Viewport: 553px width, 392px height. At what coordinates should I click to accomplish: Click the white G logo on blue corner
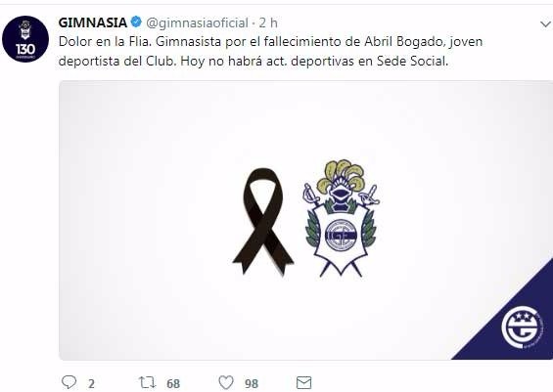(x=520, y=327)
